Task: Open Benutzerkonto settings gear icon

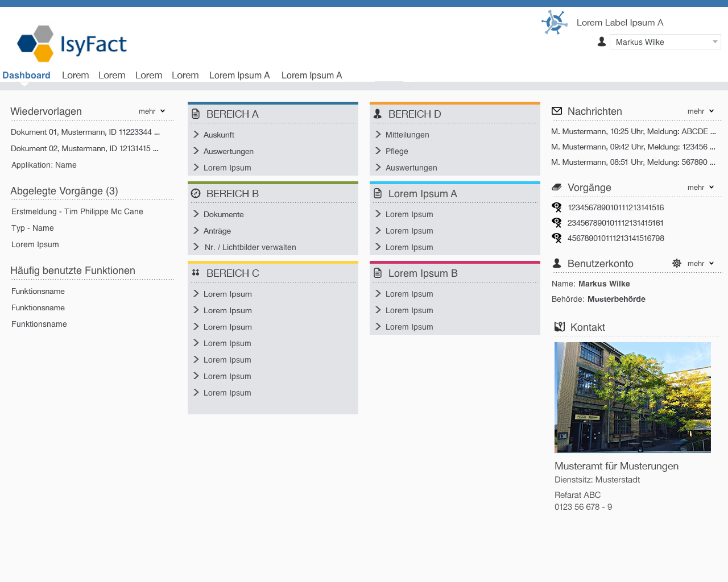Action: 676,263
